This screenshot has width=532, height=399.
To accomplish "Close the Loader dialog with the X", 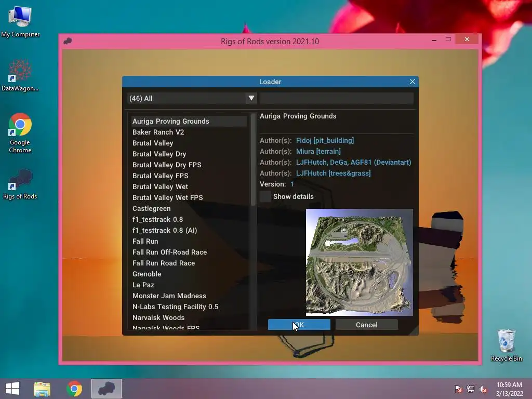I will tap(412, 82).
